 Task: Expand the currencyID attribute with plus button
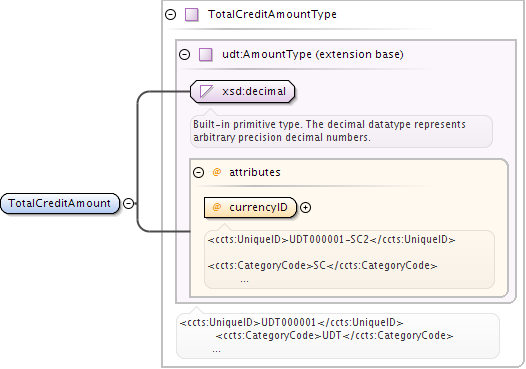(305, 208)
